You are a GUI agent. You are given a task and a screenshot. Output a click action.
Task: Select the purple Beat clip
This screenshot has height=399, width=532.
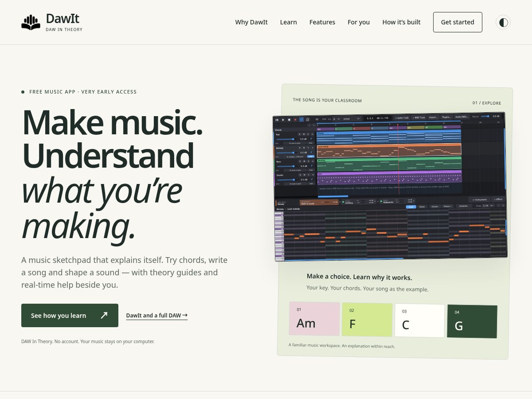[389, 177]
